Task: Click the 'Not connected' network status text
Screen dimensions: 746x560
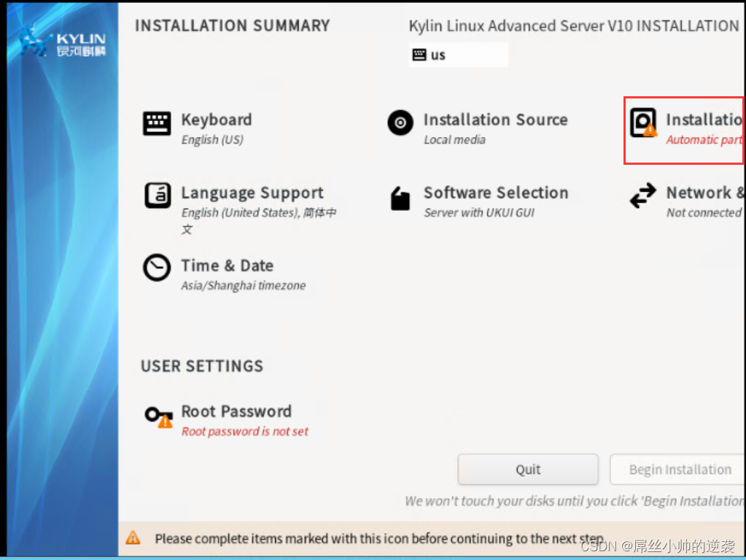Action: pos(704,213)
